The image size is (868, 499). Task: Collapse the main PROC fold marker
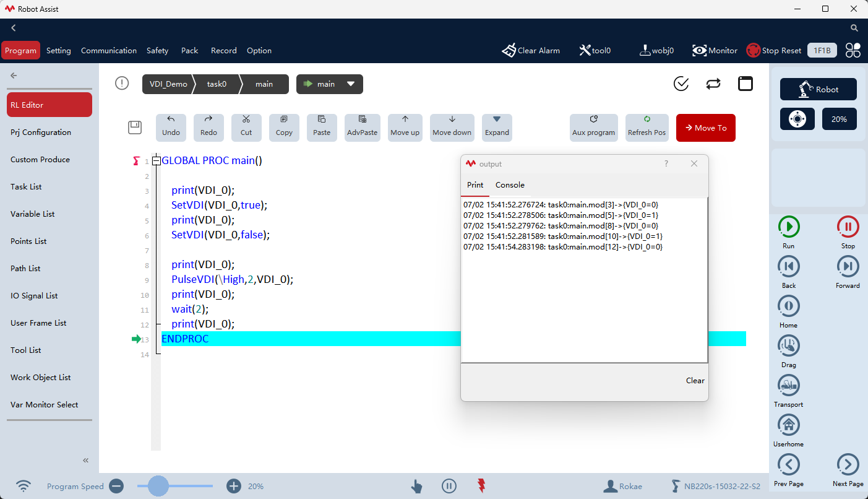157,161
